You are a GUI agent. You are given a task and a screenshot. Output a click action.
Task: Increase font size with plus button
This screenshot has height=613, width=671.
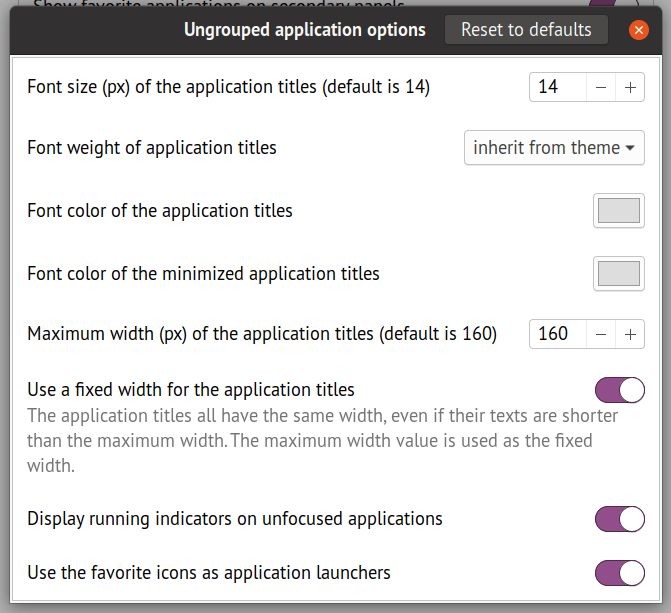[630, 87]
